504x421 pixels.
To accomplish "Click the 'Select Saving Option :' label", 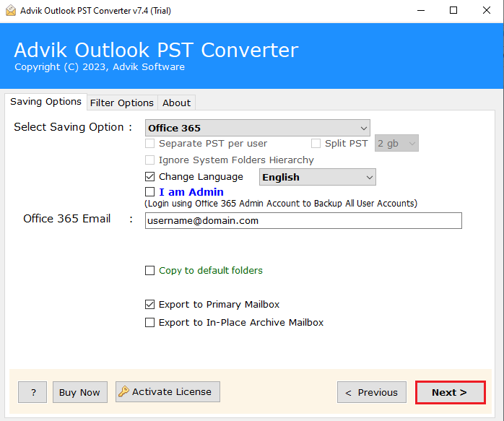I will (x=73, y=127).
